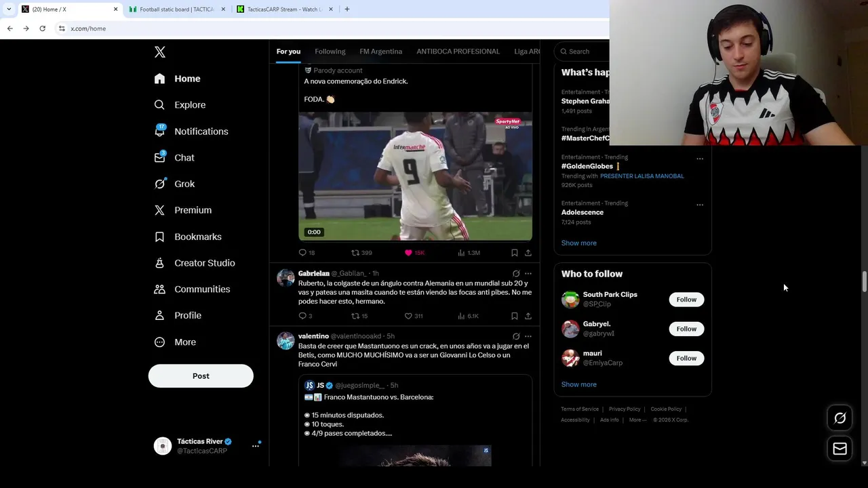This screenshot has height=488, width=868.
Task: Open PRESENTER LALISA MANOBAL trend link
Action: [642, 176]
